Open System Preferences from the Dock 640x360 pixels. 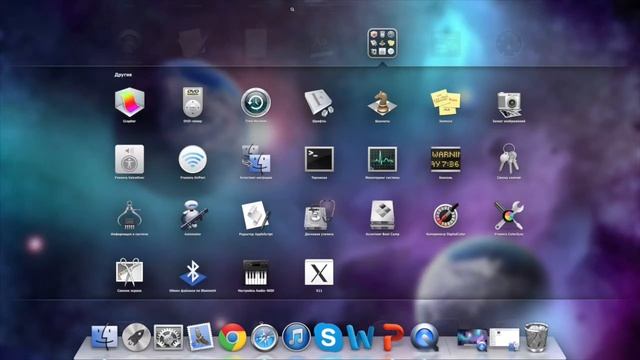coord(168,338)
